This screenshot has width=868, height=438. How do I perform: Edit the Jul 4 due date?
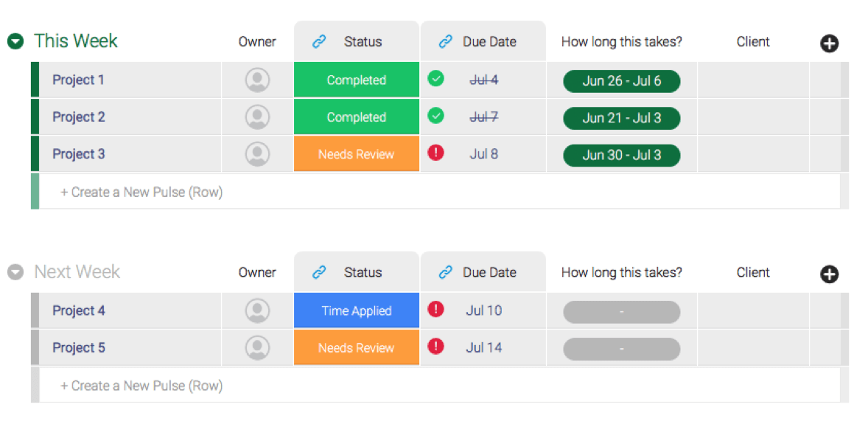coord(484,80)
